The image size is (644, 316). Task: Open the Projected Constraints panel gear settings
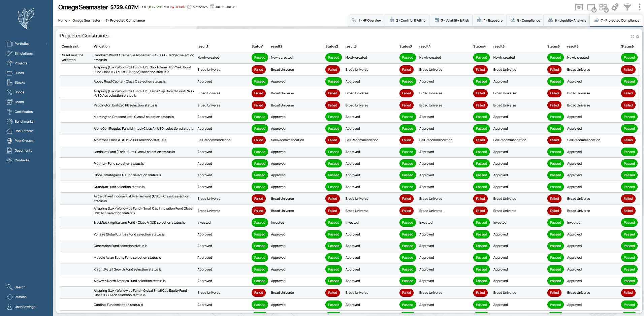[638, 36]
